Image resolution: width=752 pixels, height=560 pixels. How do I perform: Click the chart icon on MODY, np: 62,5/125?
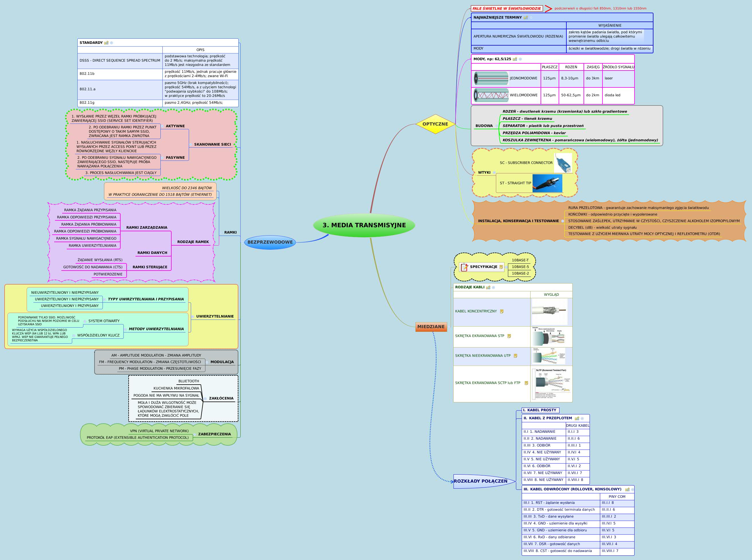(515, 59)
